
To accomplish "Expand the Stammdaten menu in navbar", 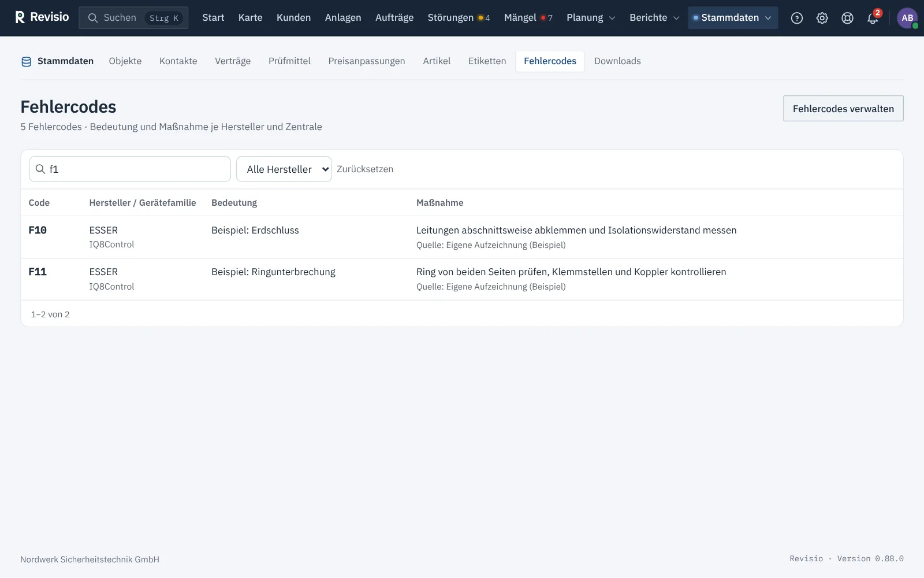I will pos(733,18).
